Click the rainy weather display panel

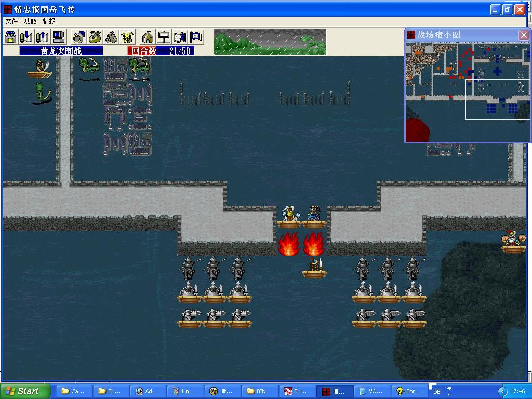tap(270, 42)
